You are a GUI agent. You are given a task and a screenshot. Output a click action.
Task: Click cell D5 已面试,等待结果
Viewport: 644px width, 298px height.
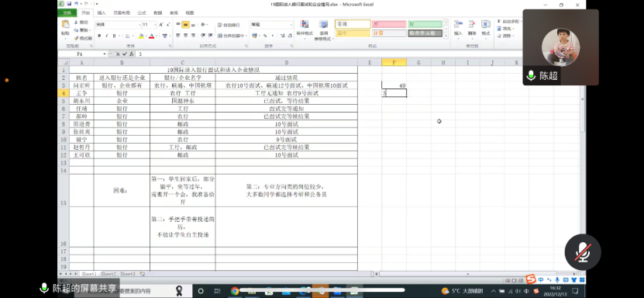(286, 101)
